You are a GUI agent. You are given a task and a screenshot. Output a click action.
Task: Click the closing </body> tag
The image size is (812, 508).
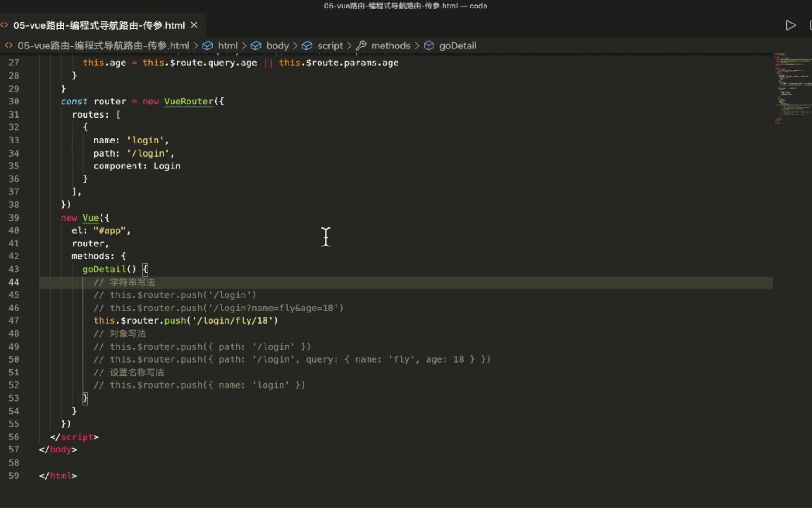[58, 450]
